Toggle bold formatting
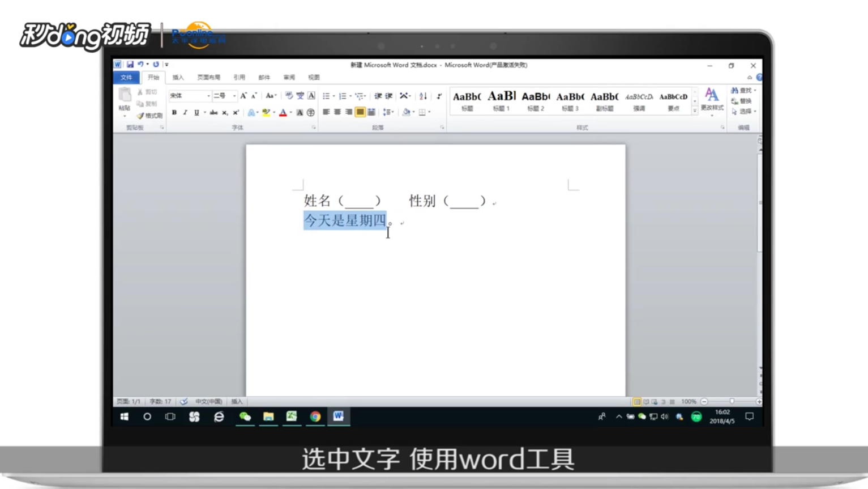Screen dimensions: 868x489 pyautogui.click(x=174, y=113)
